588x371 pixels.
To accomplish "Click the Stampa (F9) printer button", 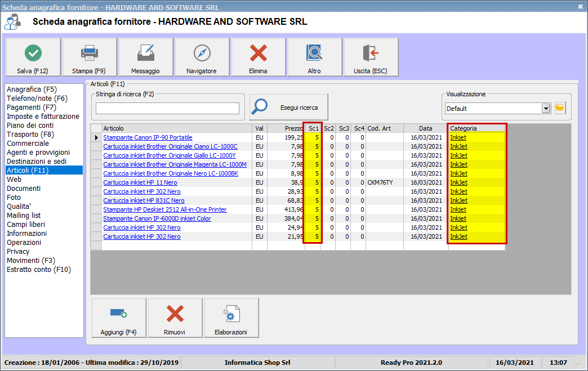I will 89,57.
